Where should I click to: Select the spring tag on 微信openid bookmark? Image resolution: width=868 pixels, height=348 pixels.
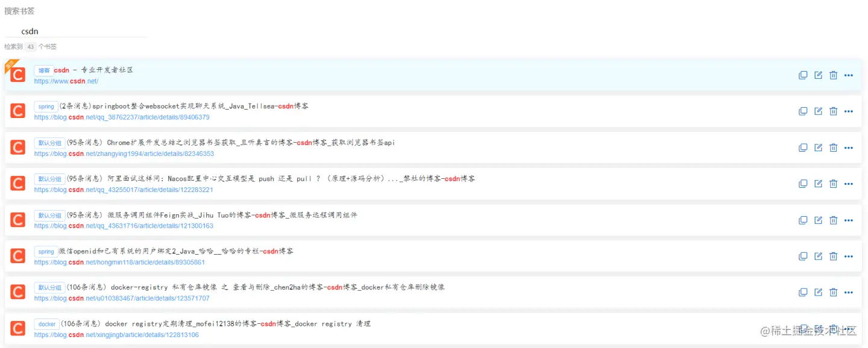(x=46, y=252)
